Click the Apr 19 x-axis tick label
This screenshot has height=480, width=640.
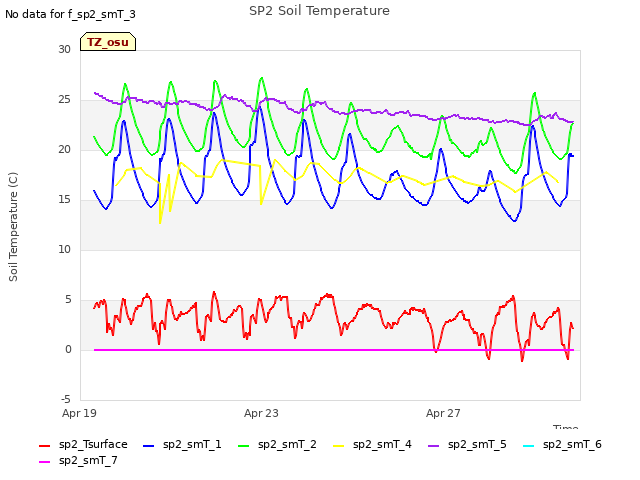[x=79, y=413]
